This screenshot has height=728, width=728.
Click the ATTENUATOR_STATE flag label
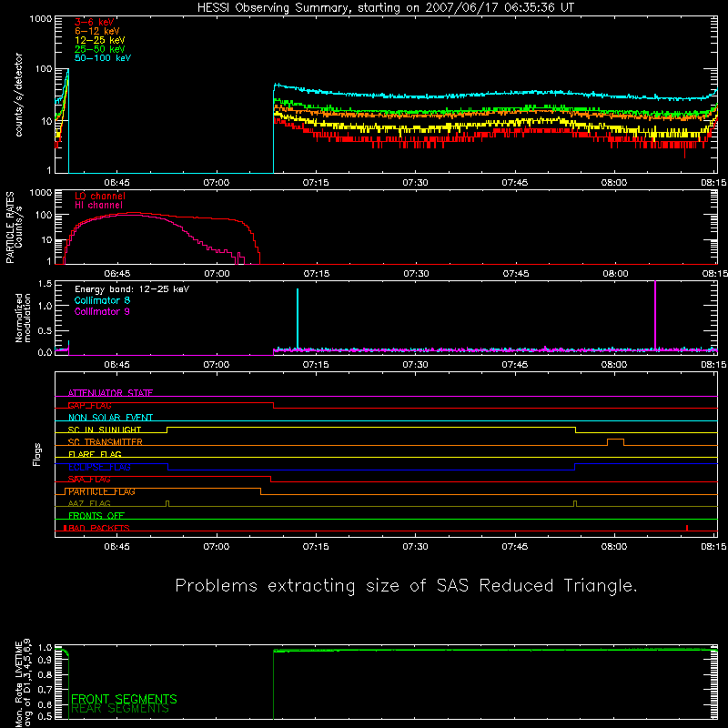pyautogui.click(x=110, y=393)
